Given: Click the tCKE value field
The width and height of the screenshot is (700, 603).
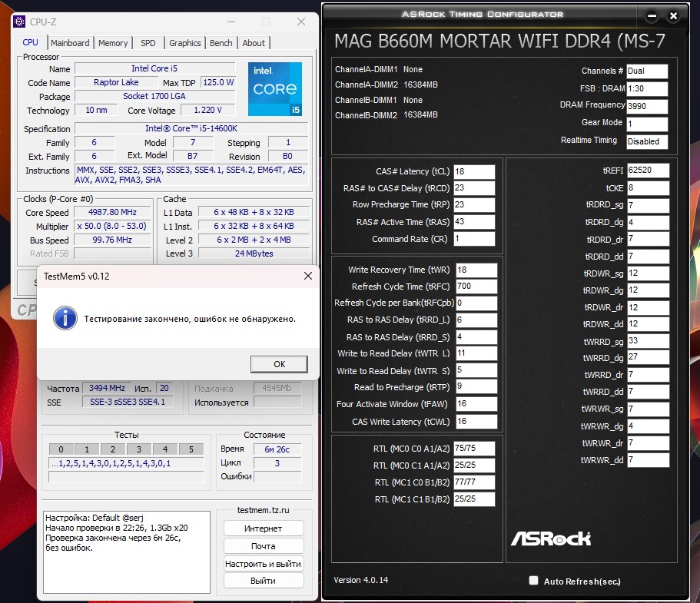Looking at the screenshot, I should click(x=649, y=188).
